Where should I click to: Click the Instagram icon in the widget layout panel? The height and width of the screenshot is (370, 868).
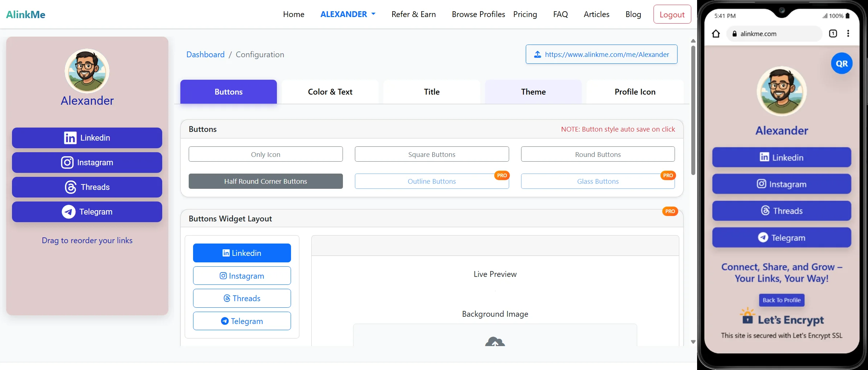pyautogui.click(x=223, y=275)
